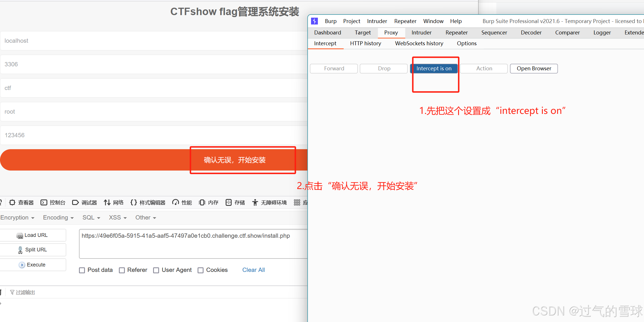The image size is (644, 322).
Task: Click the Open Browser button in Burp
Action: [x=534, y=68]
